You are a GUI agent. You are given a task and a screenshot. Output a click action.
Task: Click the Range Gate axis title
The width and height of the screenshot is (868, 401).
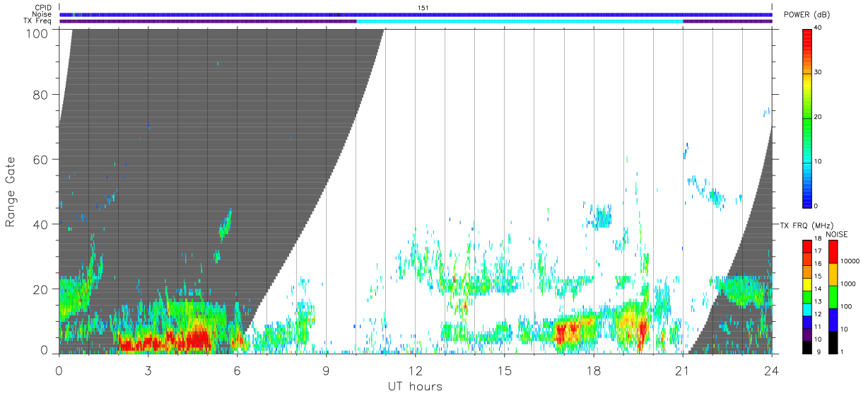[x=11, y=192]
